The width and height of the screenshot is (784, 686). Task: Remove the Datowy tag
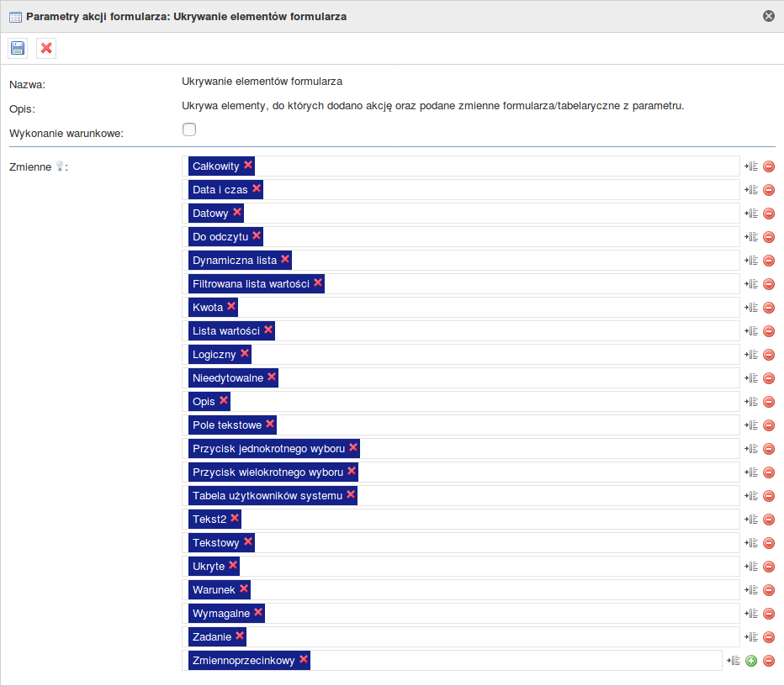click(237, 212)
